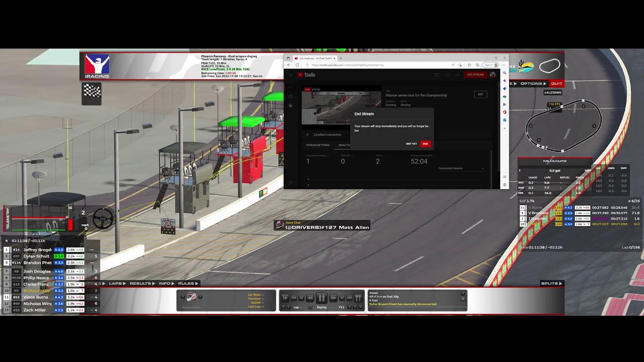Open browser three-dot menu
The image size is (644, 362).
coord(504,65)
